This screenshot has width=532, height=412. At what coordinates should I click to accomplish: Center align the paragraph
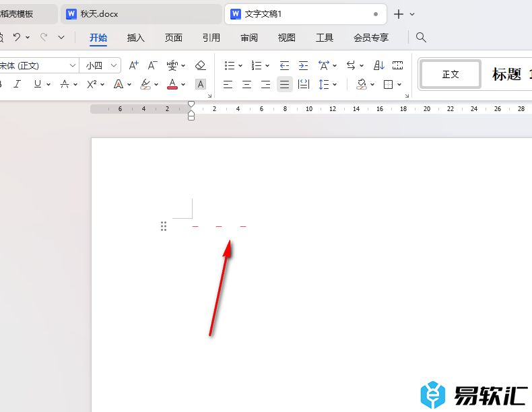(246, 84)
